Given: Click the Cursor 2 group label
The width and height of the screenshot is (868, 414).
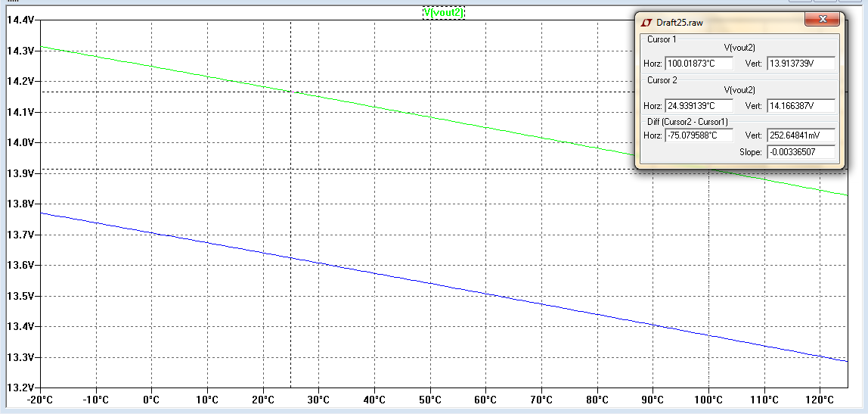Looking at the screenshot, I should click(662, 80).
